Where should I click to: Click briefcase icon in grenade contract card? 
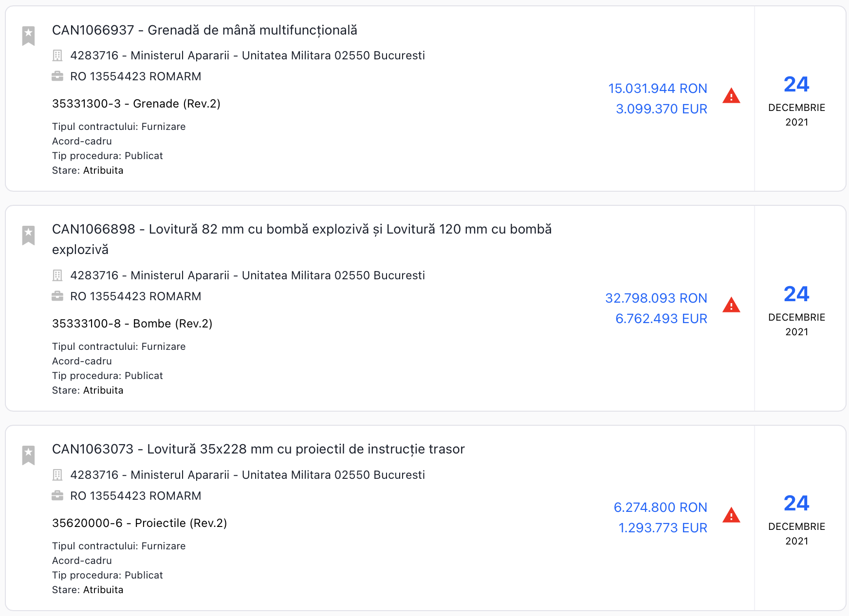[57, 76]
